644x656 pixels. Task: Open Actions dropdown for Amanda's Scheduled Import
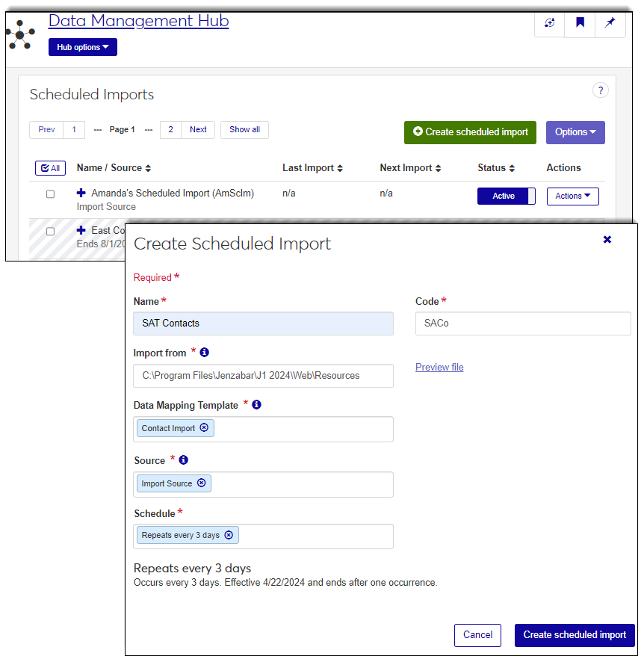point(572,197)
